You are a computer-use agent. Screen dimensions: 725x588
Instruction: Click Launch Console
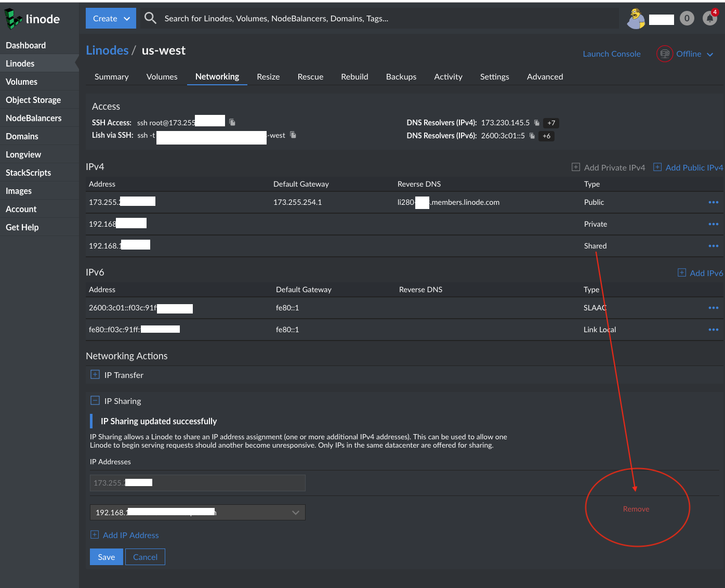coord(612,54)
